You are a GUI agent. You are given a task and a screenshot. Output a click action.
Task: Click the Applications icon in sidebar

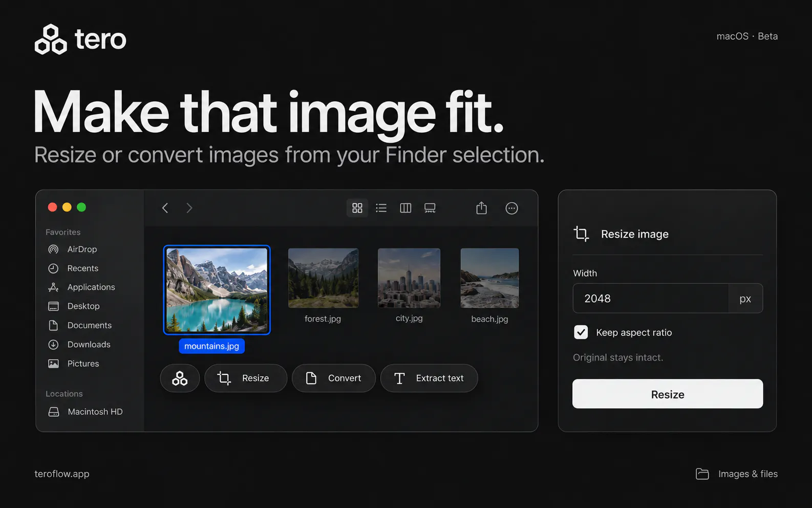(53, 287)
